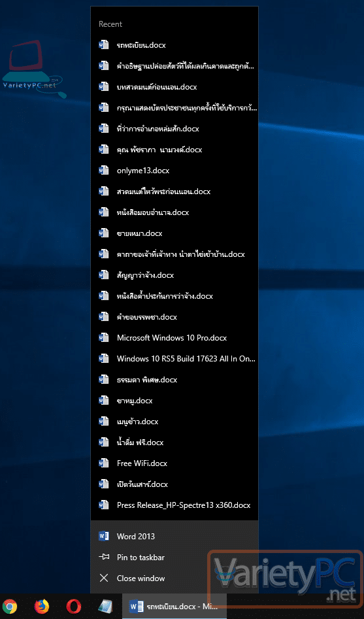Click the pin icon beside Pin to taskbar
This screenshot has height=619, width=364.
point(104,557)
